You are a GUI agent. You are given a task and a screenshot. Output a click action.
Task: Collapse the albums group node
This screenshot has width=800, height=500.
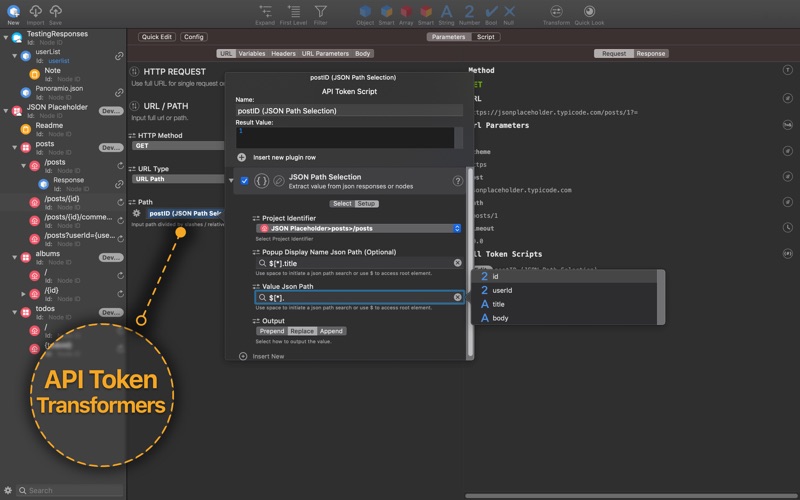click(x=15, y=258)
